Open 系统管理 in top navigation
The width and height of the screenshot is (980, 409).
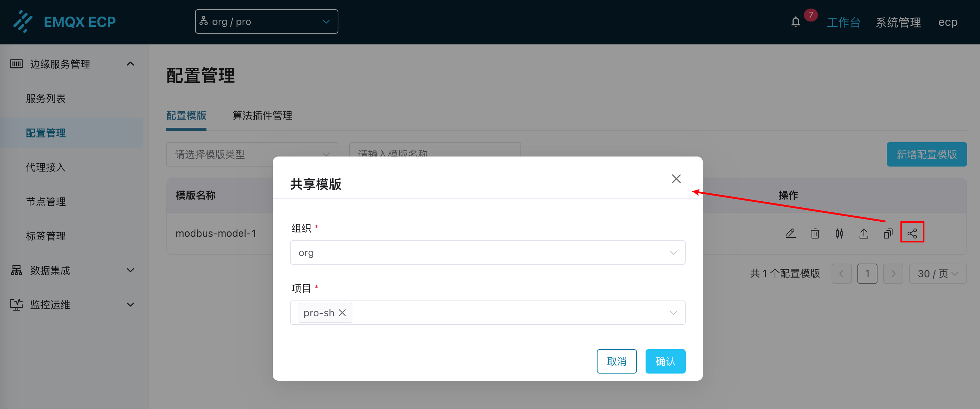[898, 22]
